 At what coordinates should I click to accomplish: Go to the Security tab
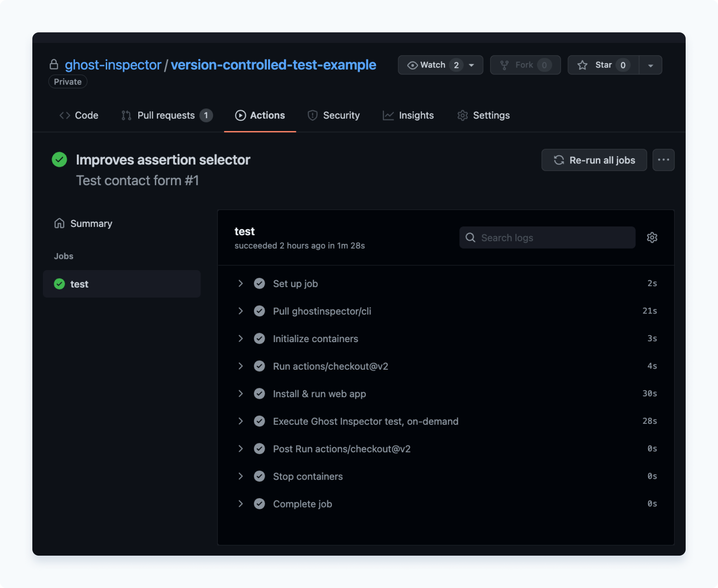(334, 115)
